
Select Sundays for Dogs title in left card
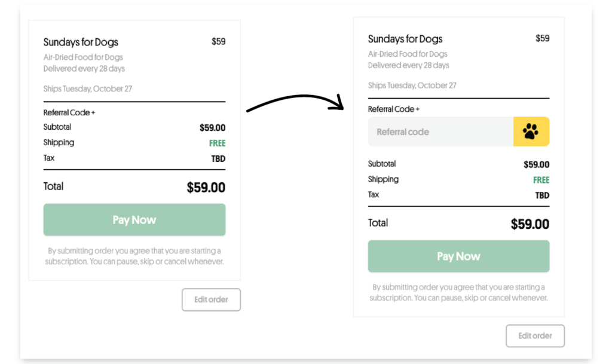[81, 42]
